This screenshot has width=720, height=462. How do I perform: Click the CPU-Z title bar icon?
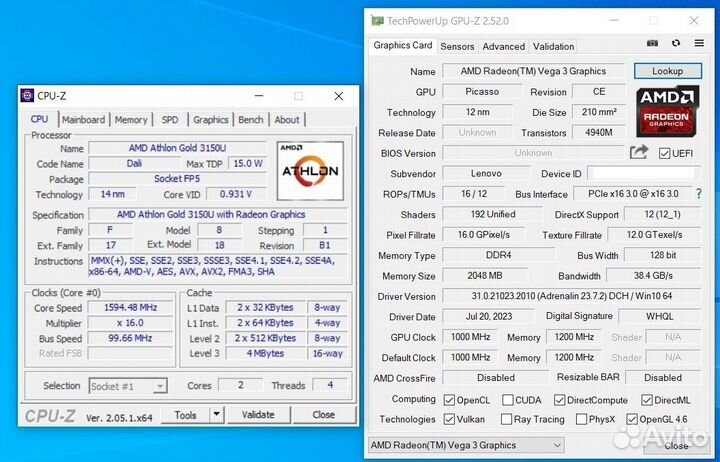point(27,96)
